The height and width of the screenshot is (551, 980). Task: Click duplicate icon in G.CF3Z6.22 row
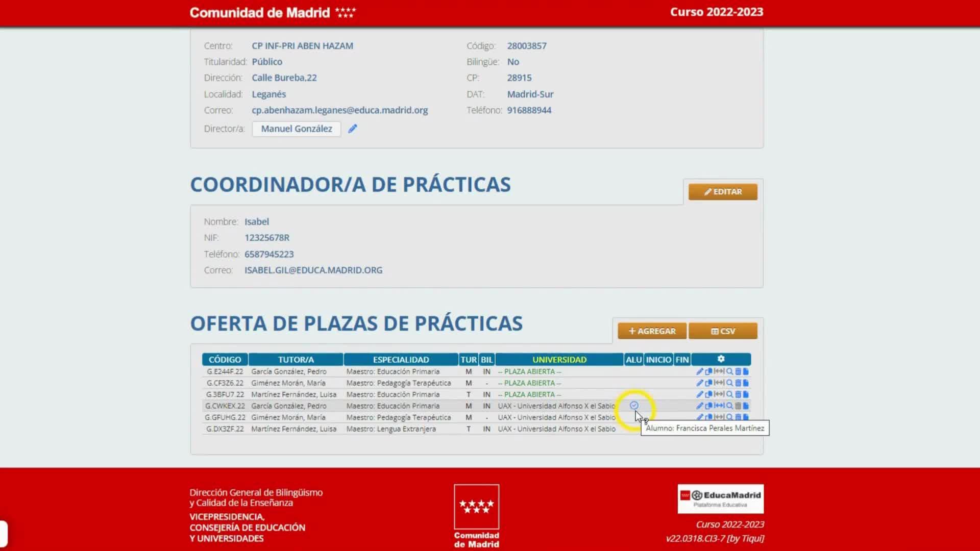[x=708, y=383]
